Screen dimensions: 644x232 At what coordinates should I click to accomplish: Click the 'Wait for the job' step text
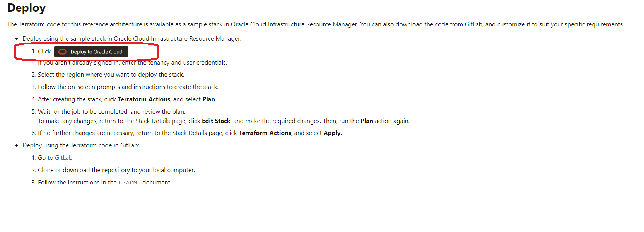(x=112, y=112)
